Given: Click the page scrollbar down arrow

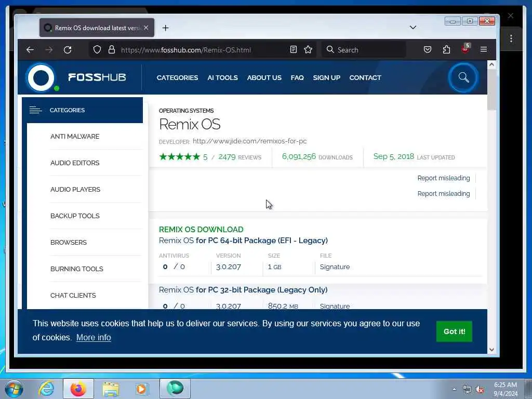Looking at the screenshot, I should click(x=491, y=350).
